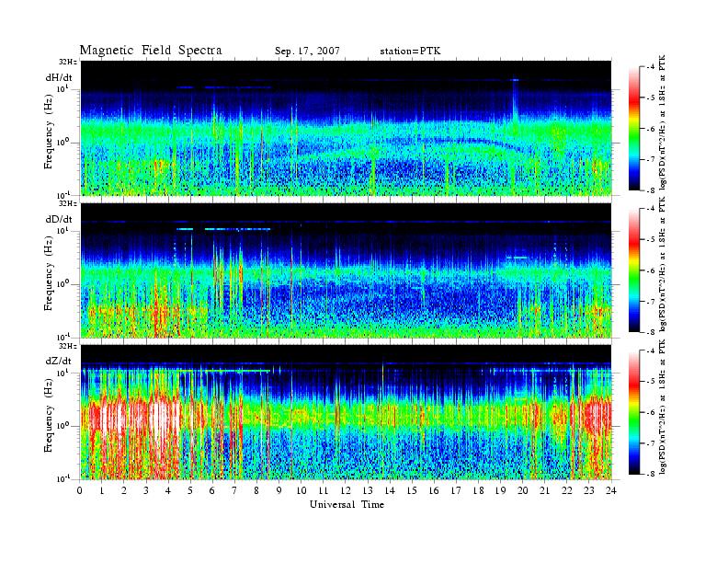Click the "station=PTK" label

[x=410, y=52]
